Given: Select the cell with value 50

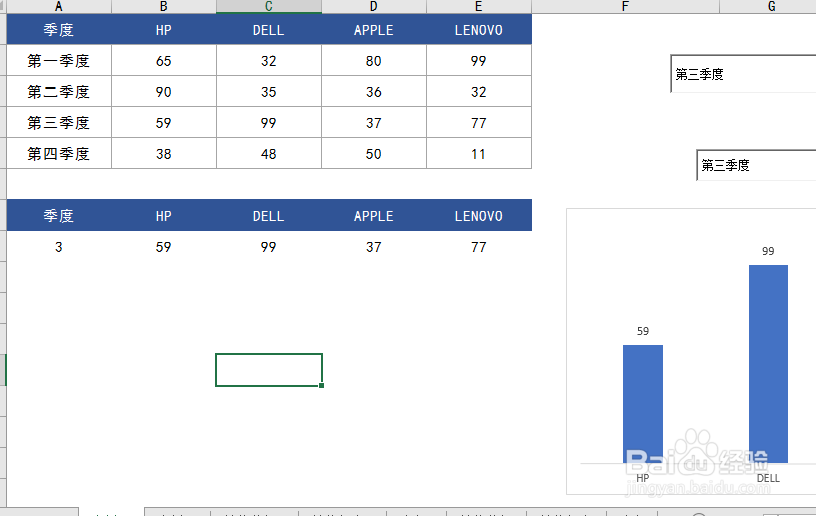Looking at the screenshot, I should (374, 154).
